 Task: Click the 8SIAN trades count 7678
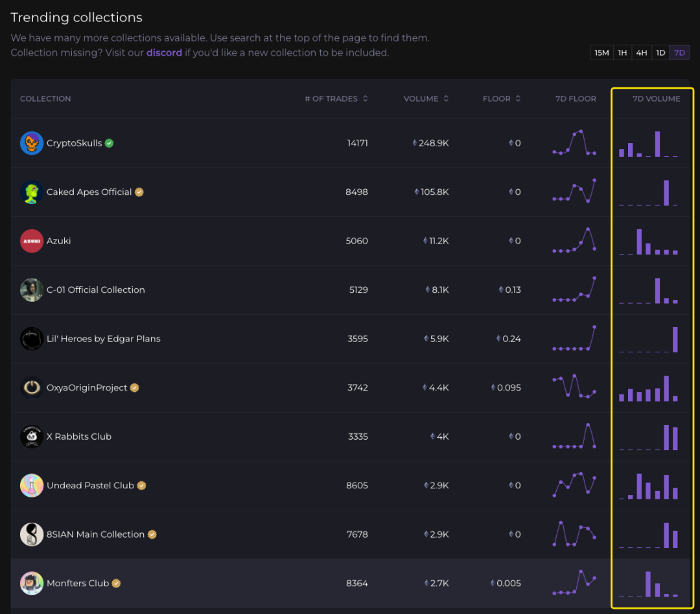(x=357, y=534)
